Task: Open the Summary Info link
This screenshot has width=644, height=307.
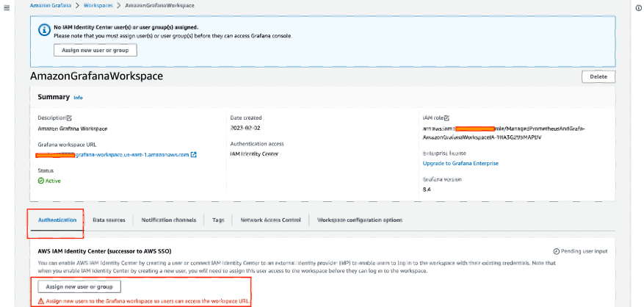Action: (x=78, y=98)
